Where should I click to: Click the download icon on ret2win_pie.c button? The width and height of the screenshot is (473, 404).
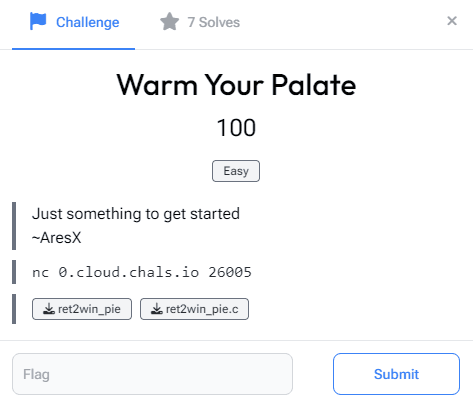pyautogui.click(x=157, y=309)
